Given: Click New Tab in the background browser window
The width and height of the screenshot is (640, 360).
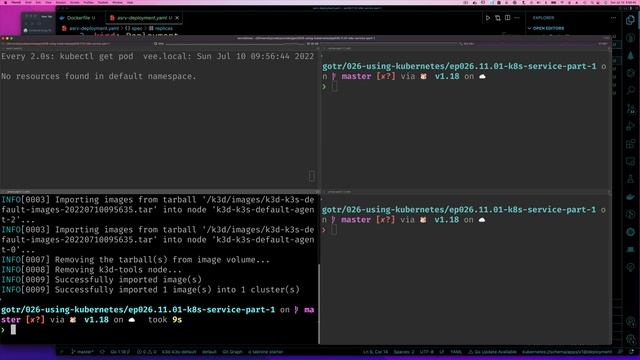Looking at the screenshot, I should coord(47,17).
